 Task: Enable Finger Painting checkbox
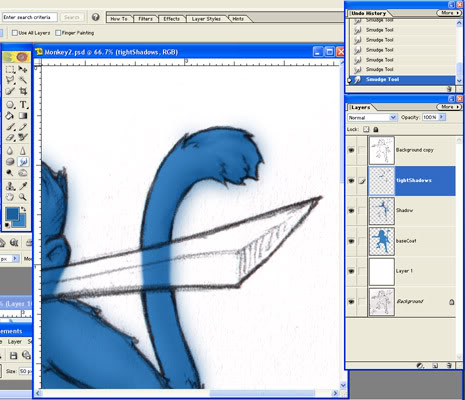pyautogui.click(x=58, y=33)
